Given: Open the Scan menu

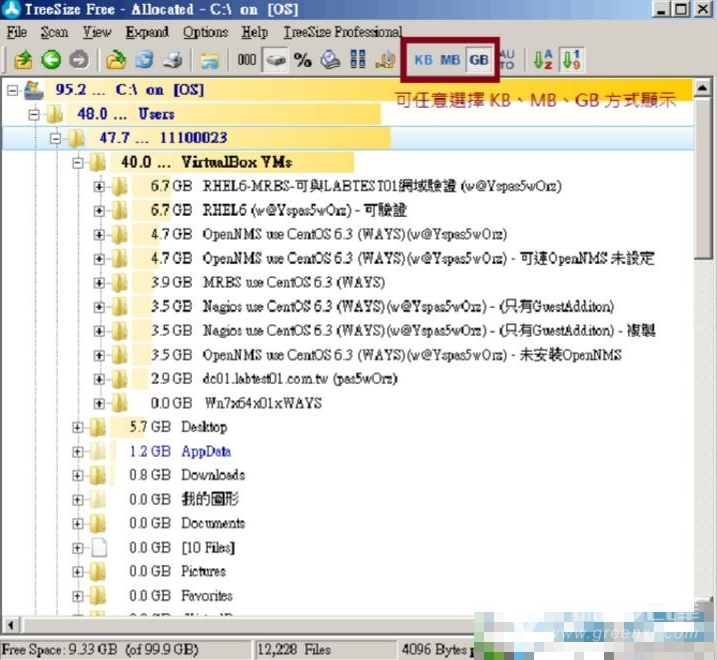Looking at the screenshot, I should (x=54, y=32).
